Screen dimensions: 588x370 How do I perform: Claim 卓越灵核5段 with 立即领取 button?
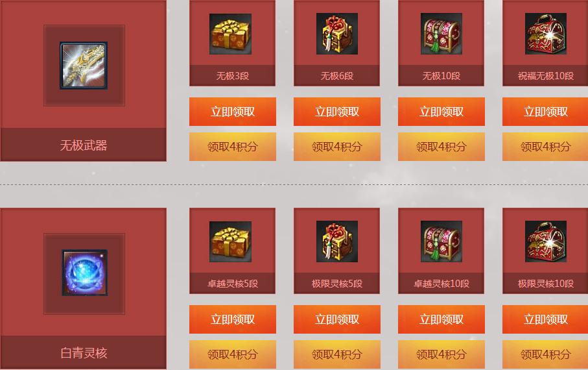233,319
